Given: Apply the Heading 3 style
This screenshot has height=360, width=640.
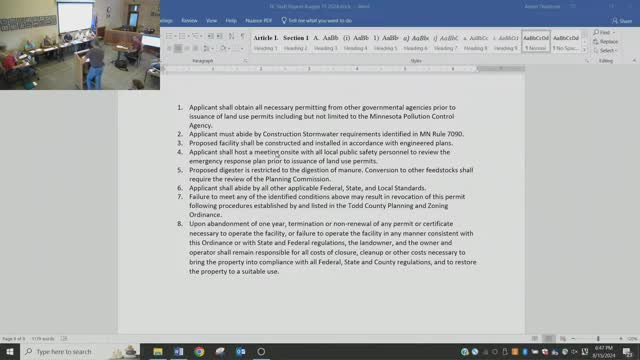Looking at the screenshot, I should pos(326,42).
